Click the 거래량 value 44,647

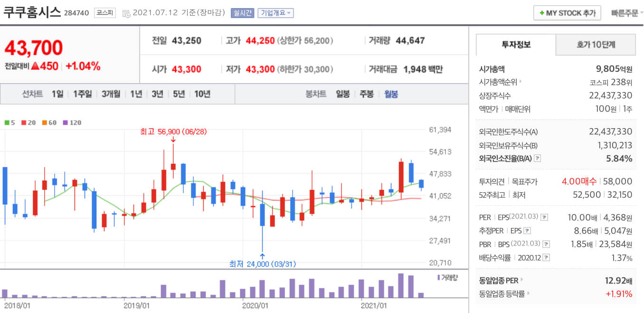click(x=410, y=41)
